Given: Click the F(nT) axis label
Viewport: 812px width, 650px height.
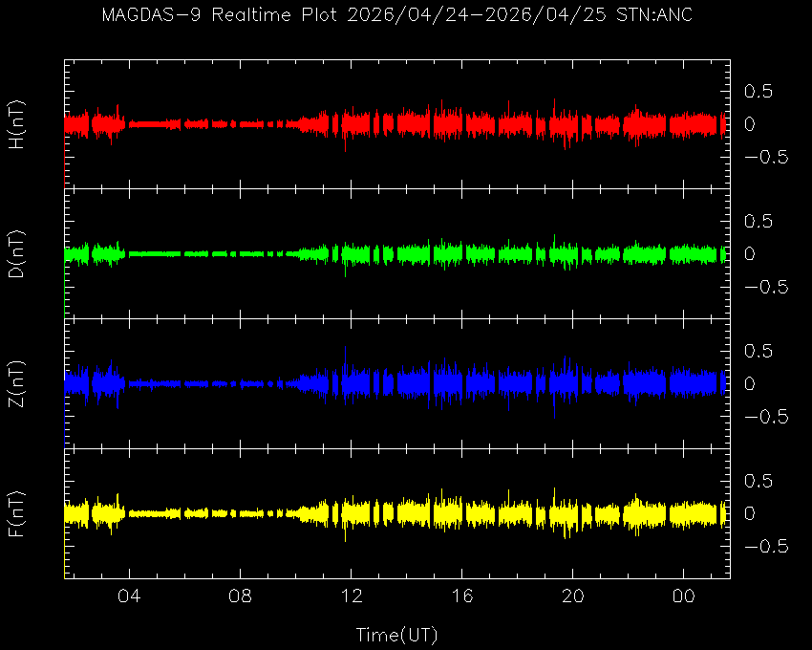Looking at the screenshot, I should tap(16, 513).
